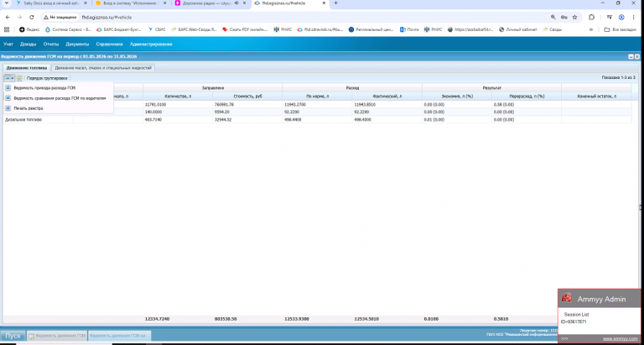Open the apps grid icon in bookmarks bar
Viewport: 644px width, 345px height.
[6, 29]
